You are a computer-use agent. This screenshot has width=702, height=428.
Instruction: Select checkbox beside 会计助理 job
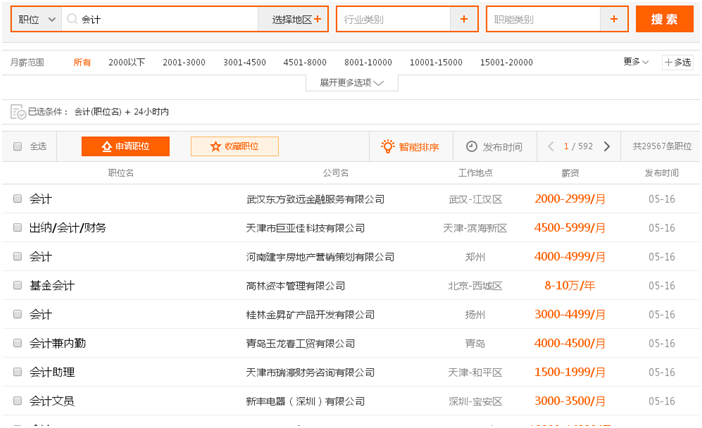pos(17,372)
